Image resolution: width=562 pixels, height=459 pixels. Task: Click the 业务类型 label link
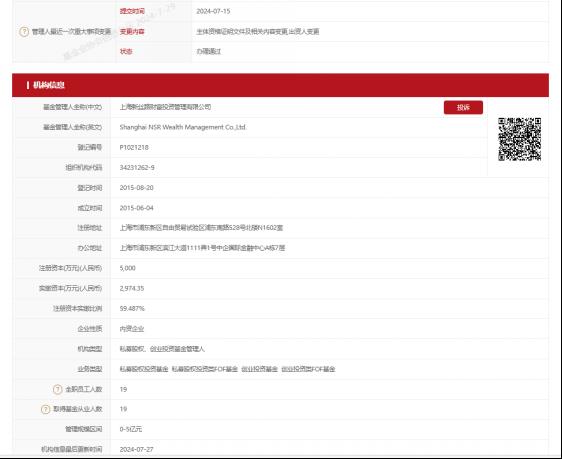tap(90, 369)
